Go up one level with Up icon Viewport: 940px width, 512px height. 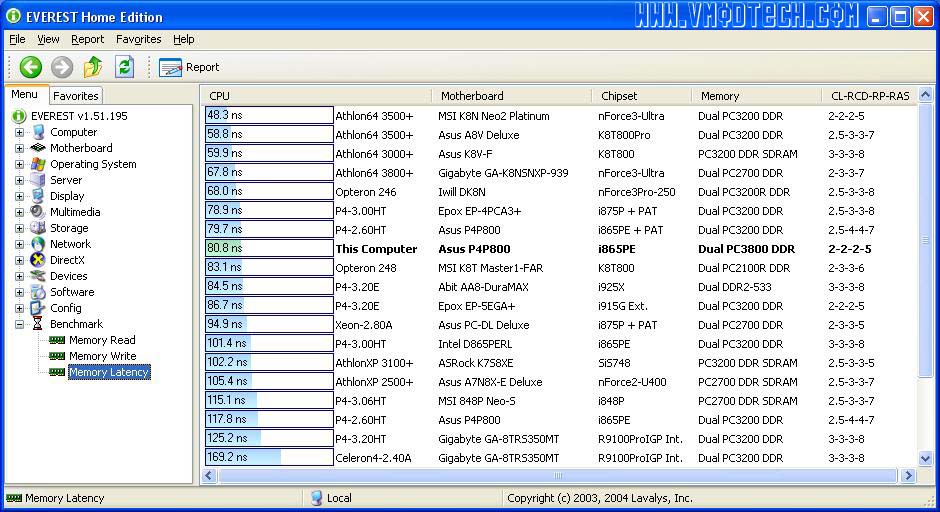tap(93, 67)
